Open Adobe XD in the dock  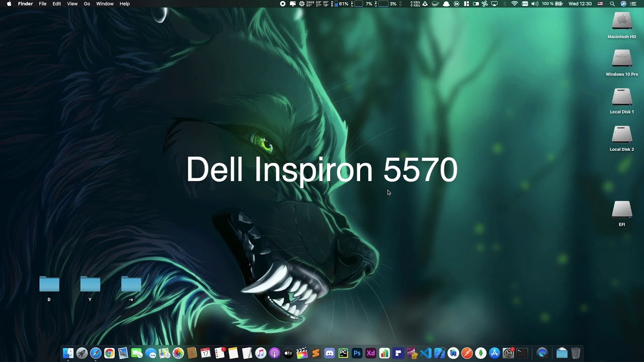pyautogui.click(x=371, y=353)
